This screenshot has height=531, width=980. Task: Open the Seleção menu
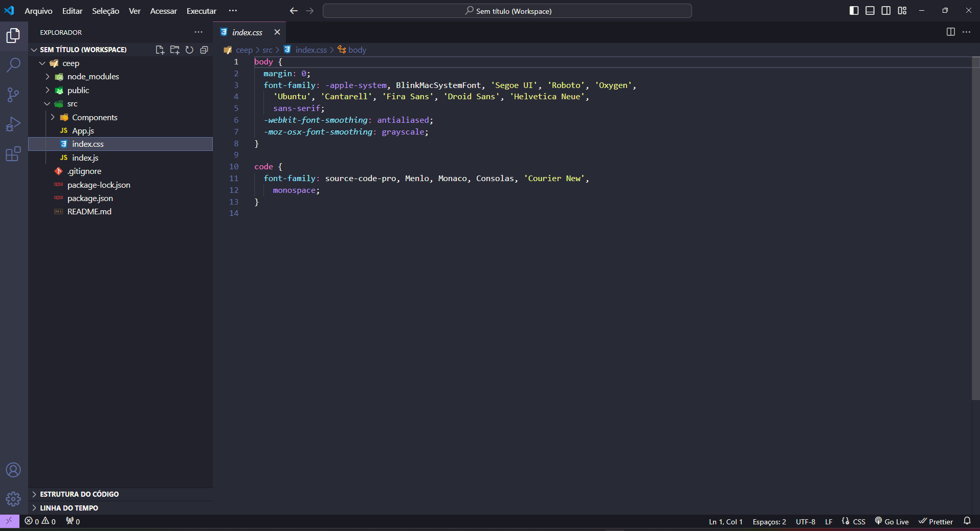105,11
